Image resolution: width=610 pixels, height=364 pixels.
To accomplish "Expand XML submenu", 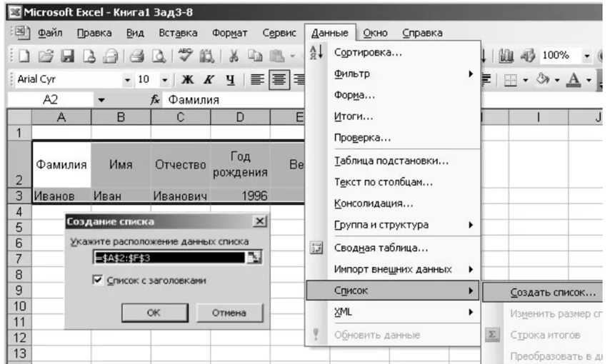I will (x=393, y=312).
